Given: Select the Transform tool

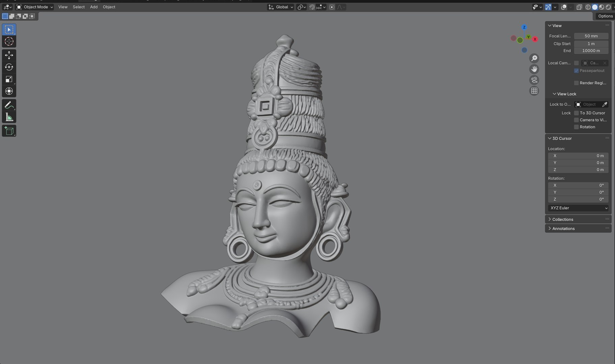Looking at the screenshot, I should coord(9,91).
